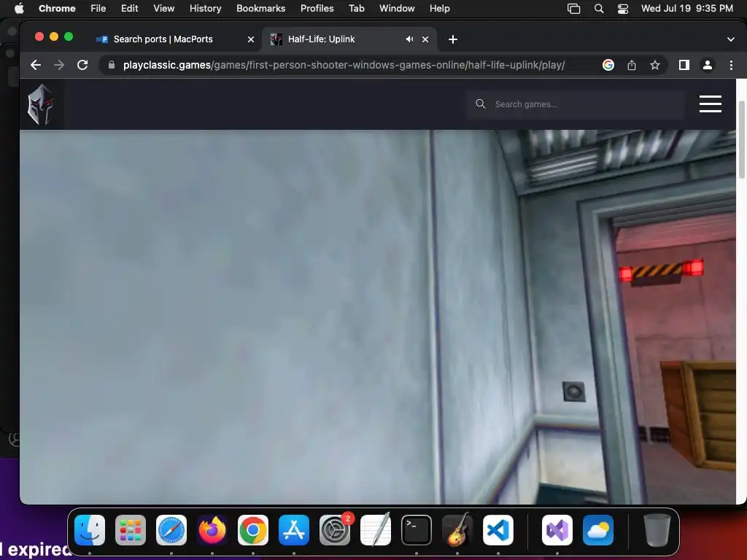Image resolution: width=747 pixels, height=560 pixels.
Task: Click the lock icon in the address bar
Action: pyautogui.click(x=112, y=65)
